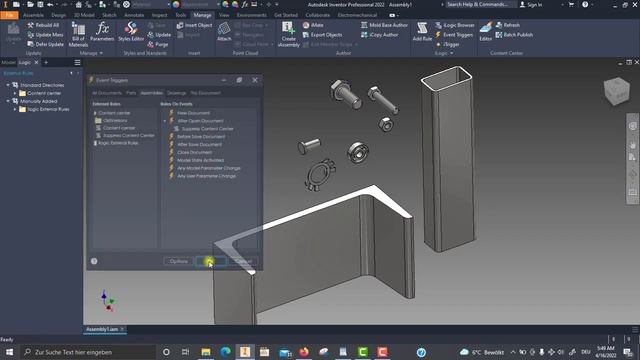The height and width of the screenshot is (360, 640).
Task: Click Rebuild All in the Update panel
Action: coord(44,25)
